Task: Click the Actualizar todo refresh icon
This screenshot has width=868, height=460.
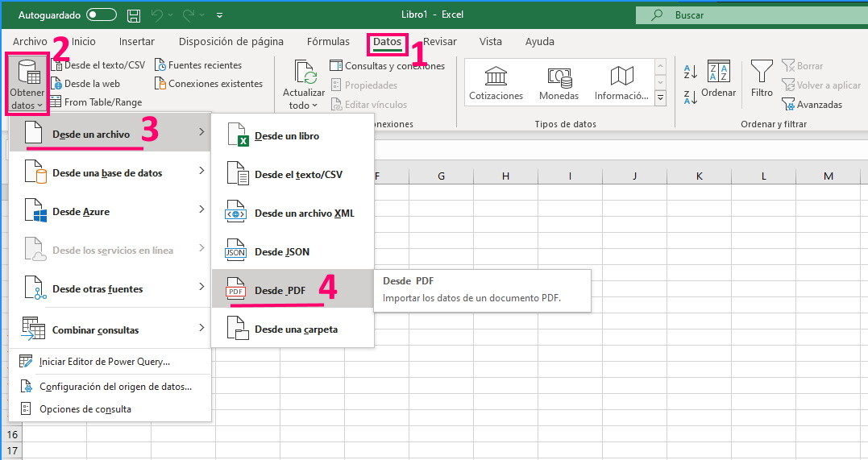Action: click(305, 73)
